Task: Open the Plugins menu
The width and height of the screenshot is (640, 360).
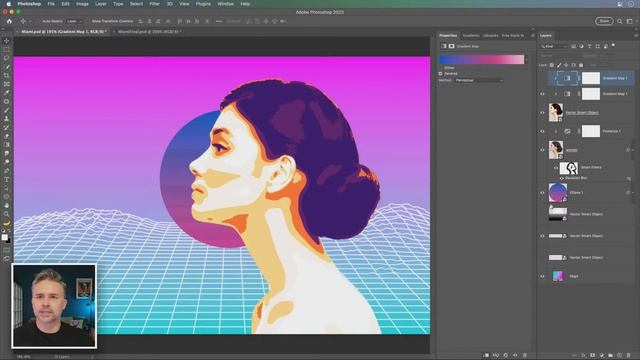Action: [203, 4]
